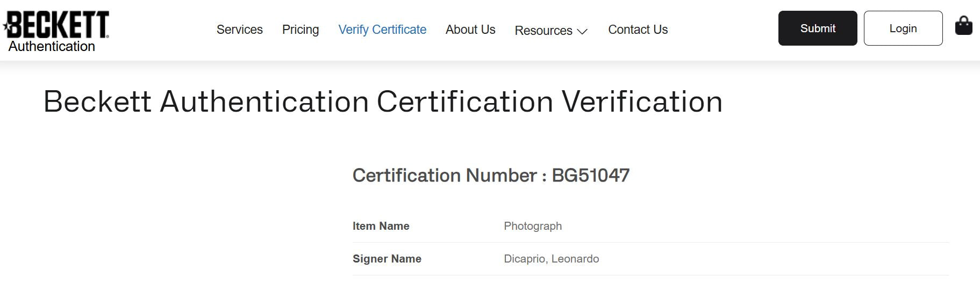This screenshot has width=980, height=284.
Task: Select the certification number BG51047
Action: click(591, 175)
